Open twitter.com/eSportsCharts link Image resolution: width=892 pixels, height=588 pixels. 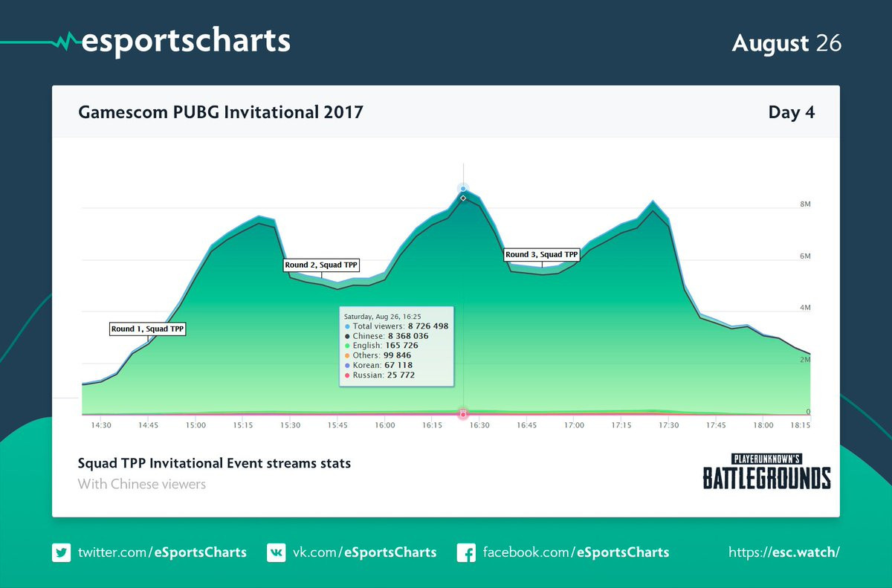point(162,552)
